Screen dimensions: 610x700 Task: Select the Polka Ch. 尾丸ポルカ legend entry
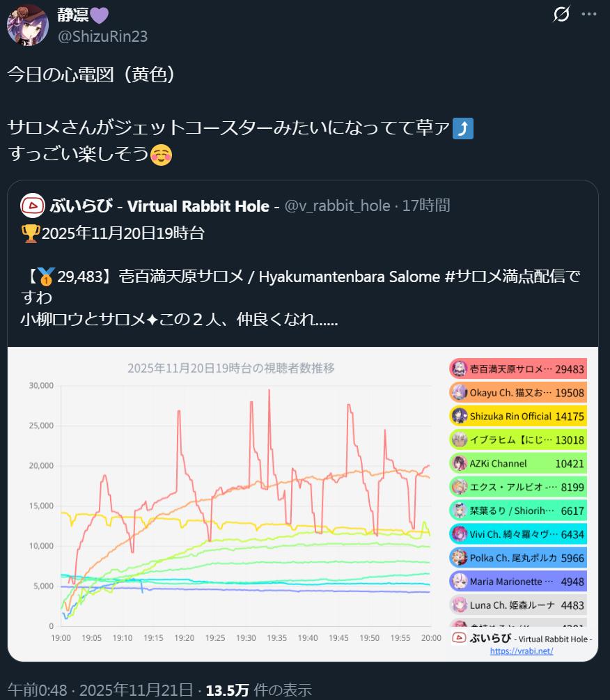point(518,558)
